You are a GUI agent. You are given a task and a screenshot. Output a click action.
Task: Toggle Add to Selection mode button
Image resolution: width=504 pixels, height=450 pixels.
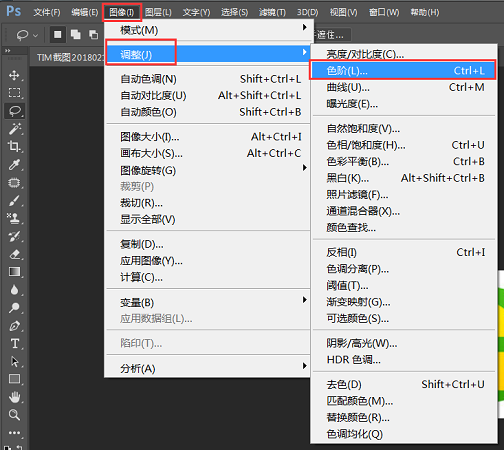76,35
